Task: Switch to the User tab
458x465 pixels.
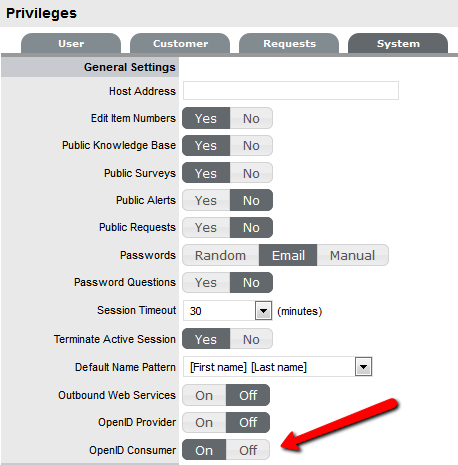Action: [71, 43]
